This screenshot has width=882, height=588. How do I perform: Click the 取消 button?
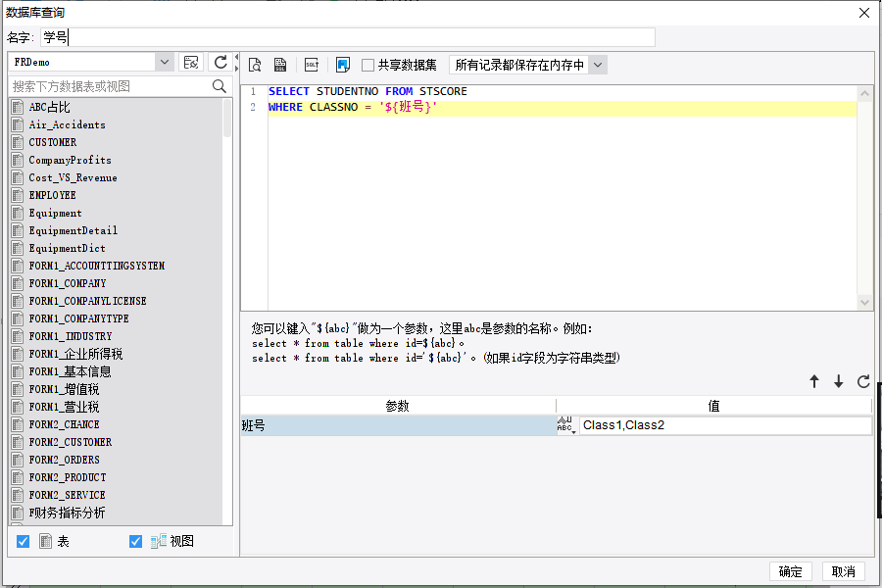[x=843, y=571]
